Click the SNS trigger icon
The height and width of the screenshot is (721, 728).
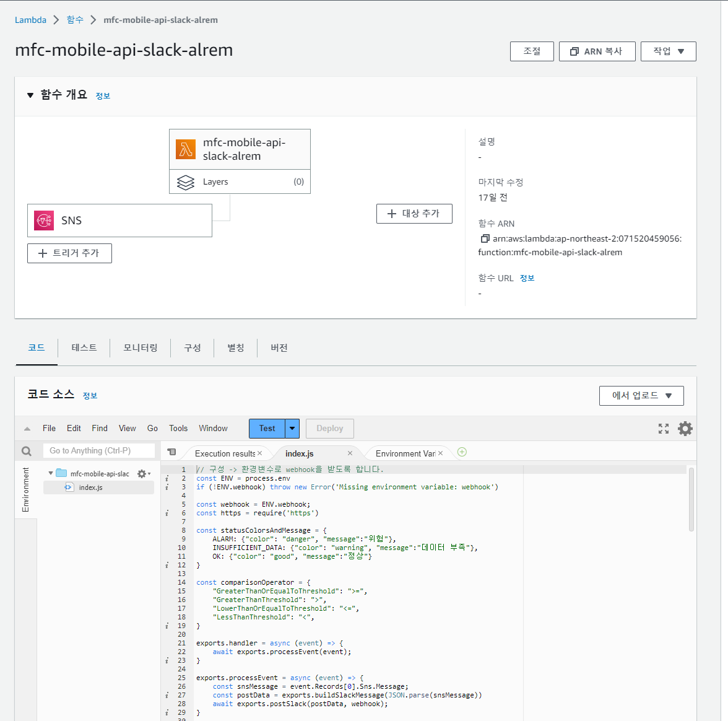click(44, 221)
